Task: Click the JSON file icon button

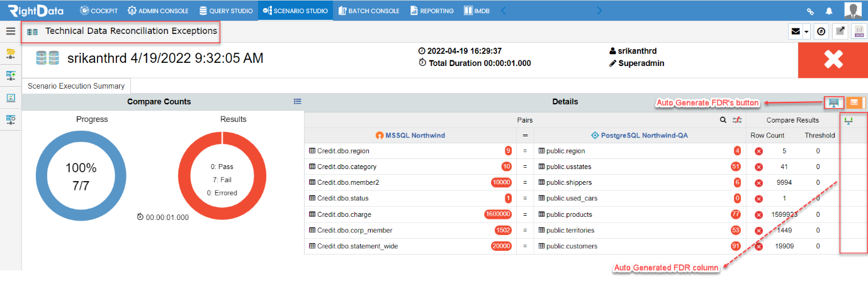Action: [x=859, y=31]
